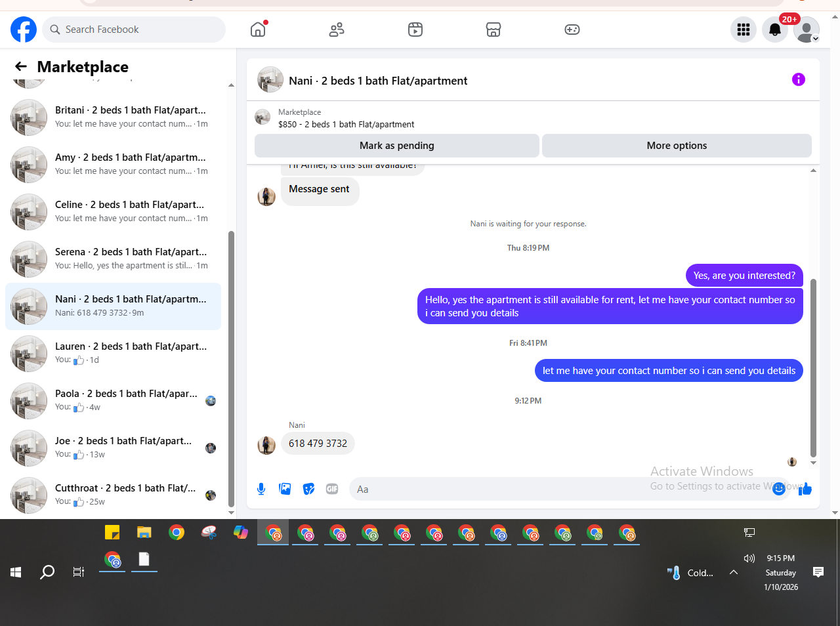Open the Celine conversation
Image resolution: width=840 pixels, height=626 pixels.
(x=113, y=212)
